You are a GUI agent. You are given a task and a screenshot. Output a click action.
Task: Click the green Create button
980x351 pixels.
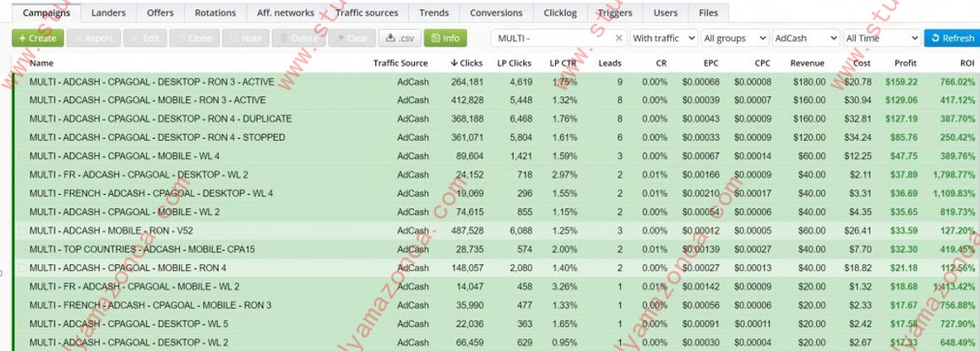tap(37, 38)
